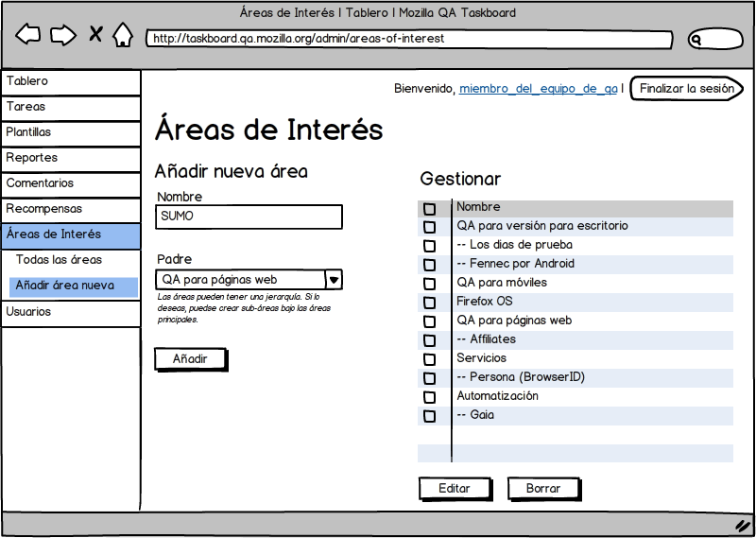Check the Persona (BrowserID) row
Viewport: 756px width, 538px height.
coord(429,378)
